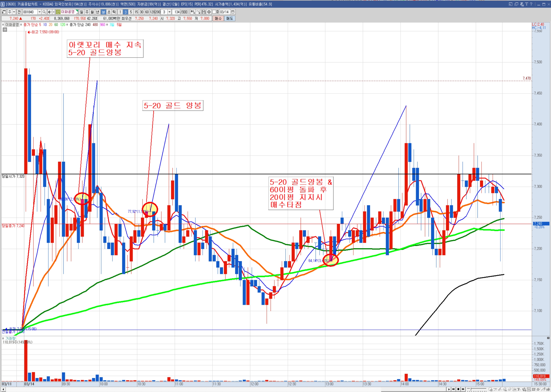Click the add indicator candlestick icon

(x=193, y=12)
